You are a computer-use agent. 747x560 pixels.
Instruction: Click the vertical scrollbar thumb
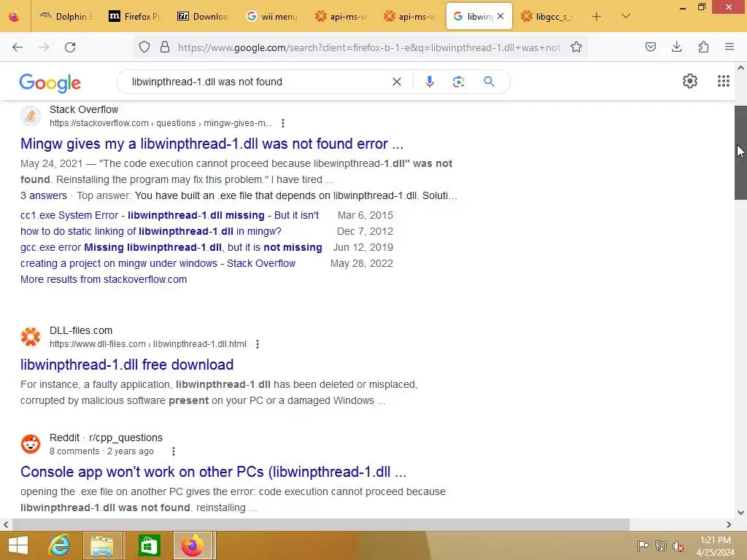(x=740, y=152)
